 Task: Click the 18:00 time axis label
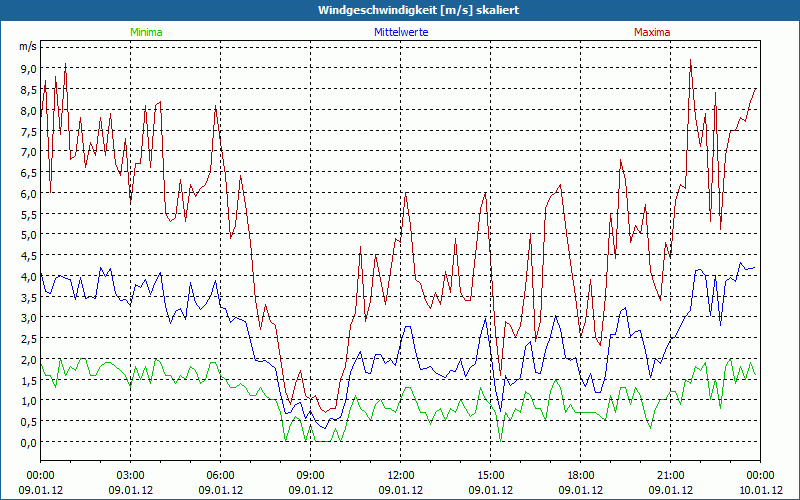coord(581,476)
